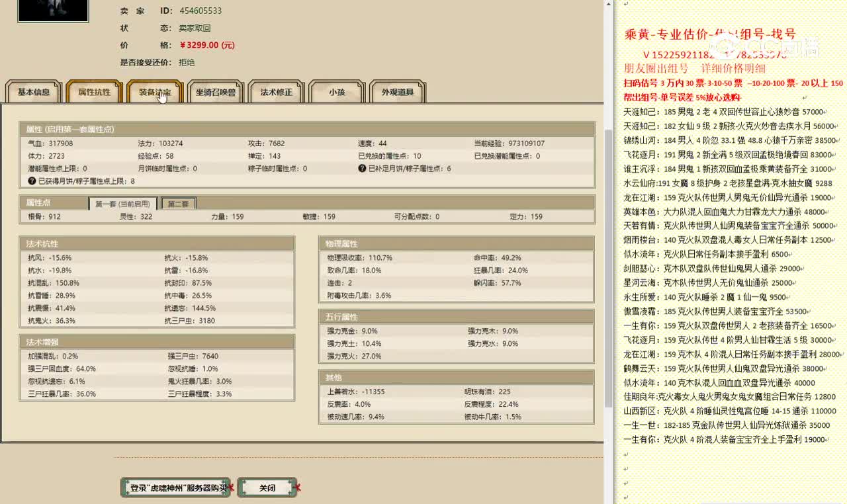
Task: Click 气血: 317908 value
Action: click(50, 143)
